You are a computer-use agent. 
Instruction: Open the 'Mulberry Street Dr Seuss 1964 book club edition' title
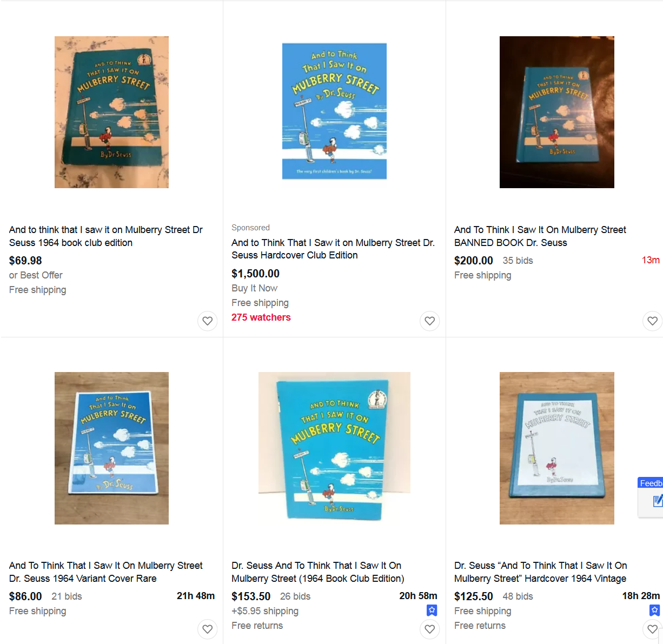pyautogui.click(x=106, y=236)
